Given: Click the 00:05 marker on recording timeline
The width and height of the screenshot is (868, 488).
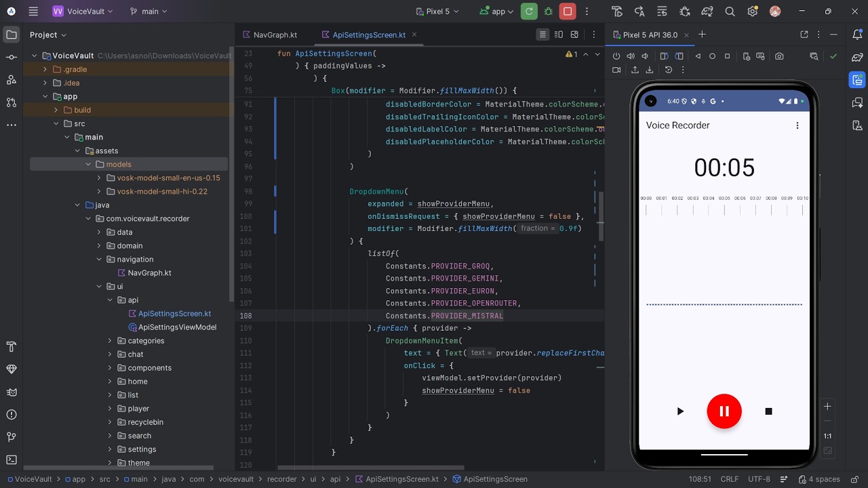Looking at the screenshot, I should 724,199.
